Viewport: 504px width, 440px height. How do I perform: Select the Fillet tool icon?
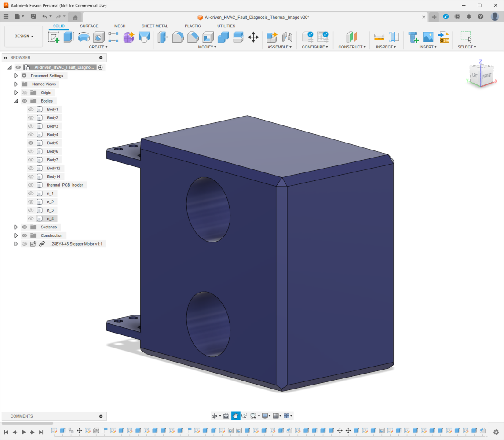click(x=178, y=37)
